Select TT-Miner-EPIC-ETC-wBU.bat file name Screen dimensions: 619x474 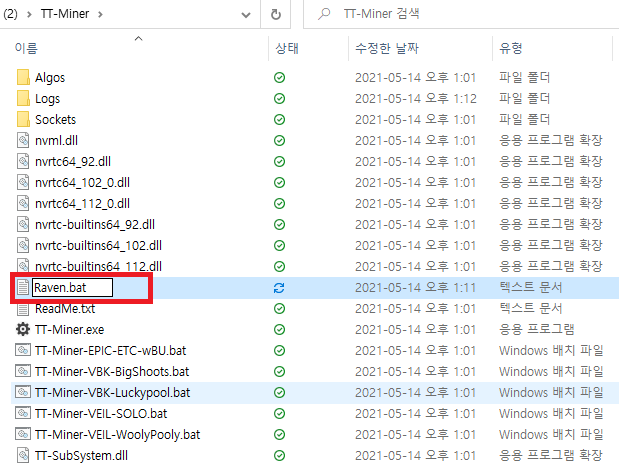(x=110, y=350)
